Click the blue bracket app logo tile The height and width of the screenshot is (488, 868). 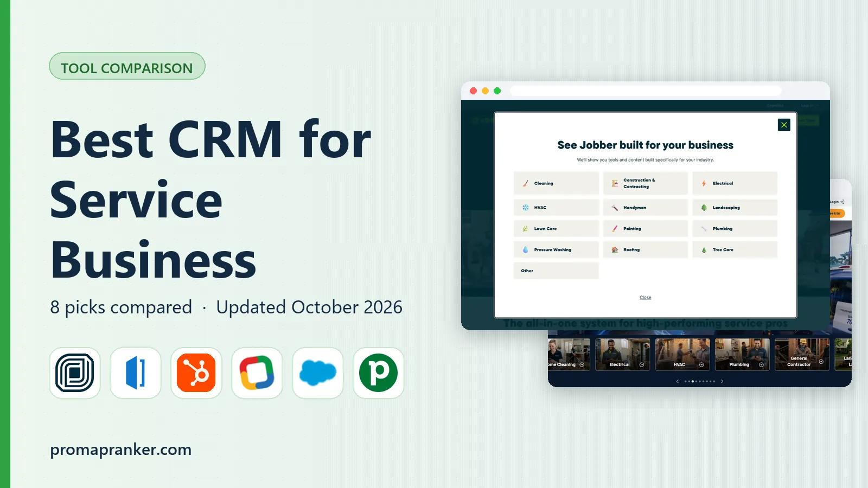coord(136,373)
